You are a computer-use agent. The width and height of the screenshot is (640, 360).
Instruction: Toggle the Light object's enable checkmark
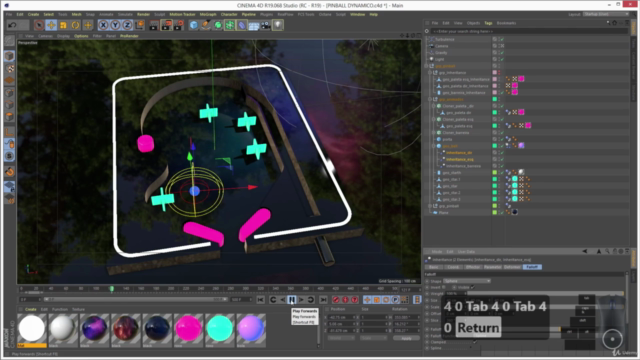[502, 59]
